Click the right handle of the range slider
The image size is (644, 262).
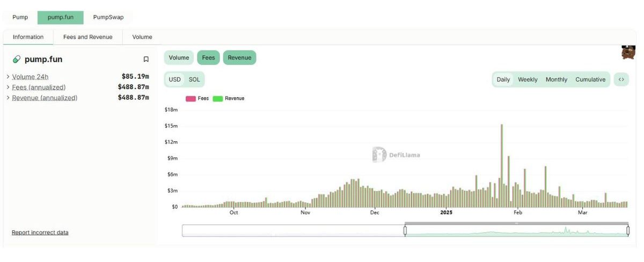628,230
